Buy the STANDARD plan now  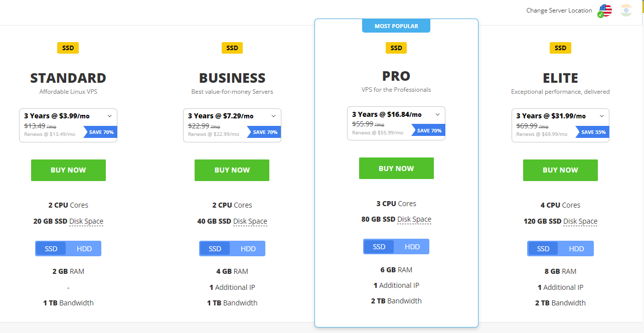pos(68,170)
